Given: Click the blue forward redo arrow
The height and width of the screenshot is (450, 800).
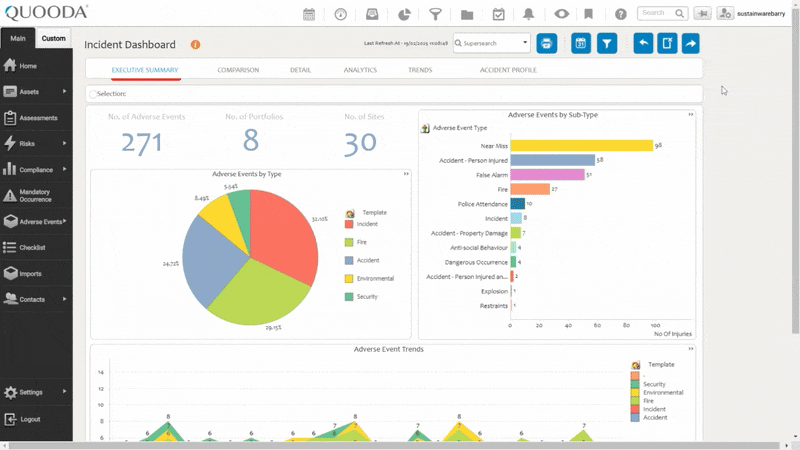Looking at the screenshot, I should (x=690, y=43).
